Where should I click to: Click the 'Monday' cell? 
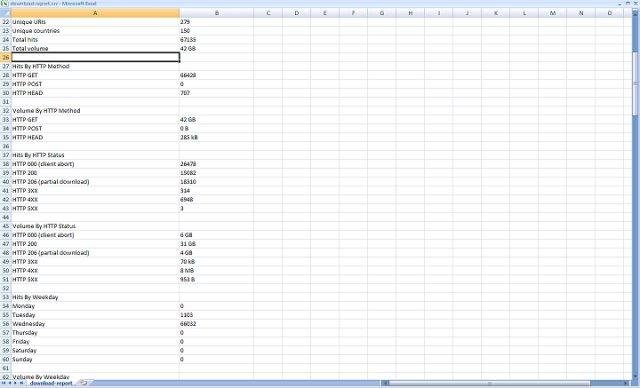click(x=95, y=306)
